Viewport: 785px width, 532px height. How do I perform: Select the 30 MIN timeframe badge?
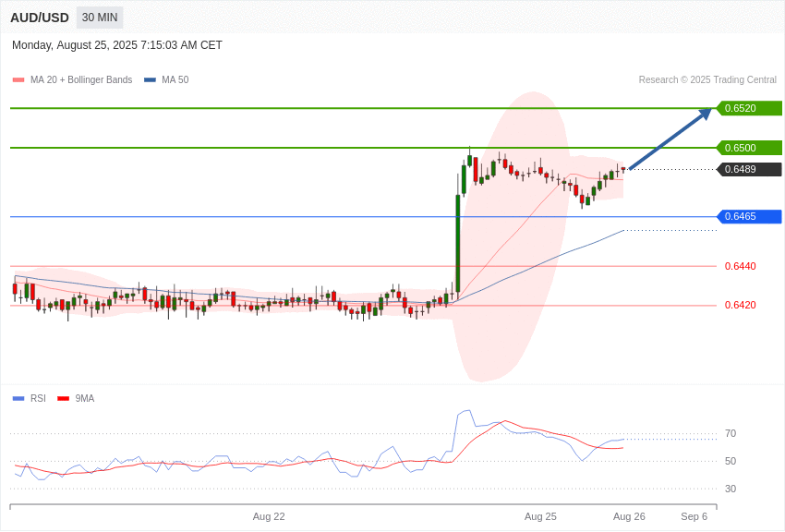[x=100, y=18]
